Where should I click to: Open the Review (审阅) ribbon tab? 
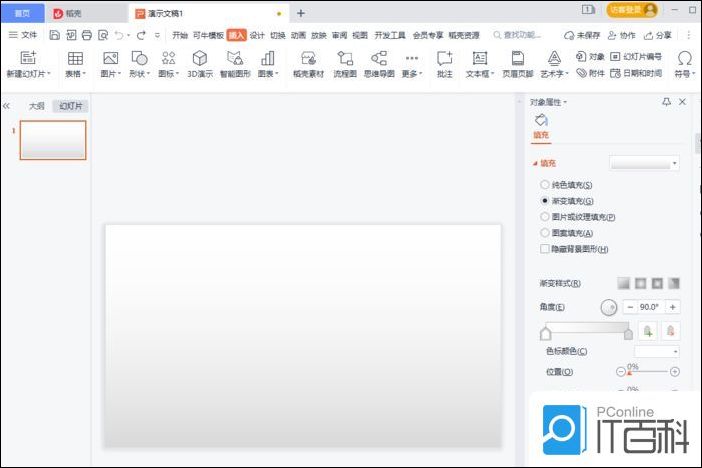[x=339, y=35]
